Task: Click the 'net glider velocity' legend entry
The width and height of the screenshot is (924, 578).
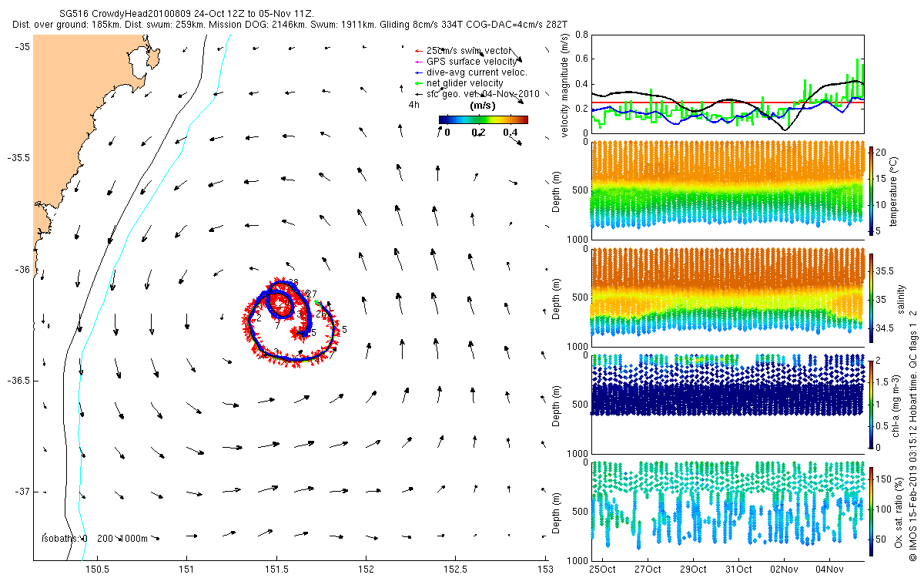Action: click(459, 83)
